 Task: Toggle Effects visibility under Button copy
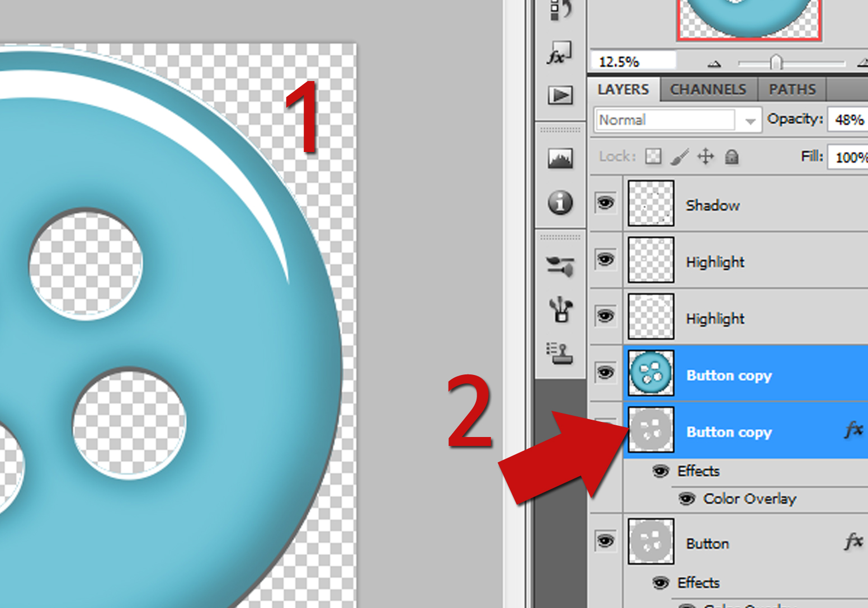pyautogui.click(x=661, y=471)
